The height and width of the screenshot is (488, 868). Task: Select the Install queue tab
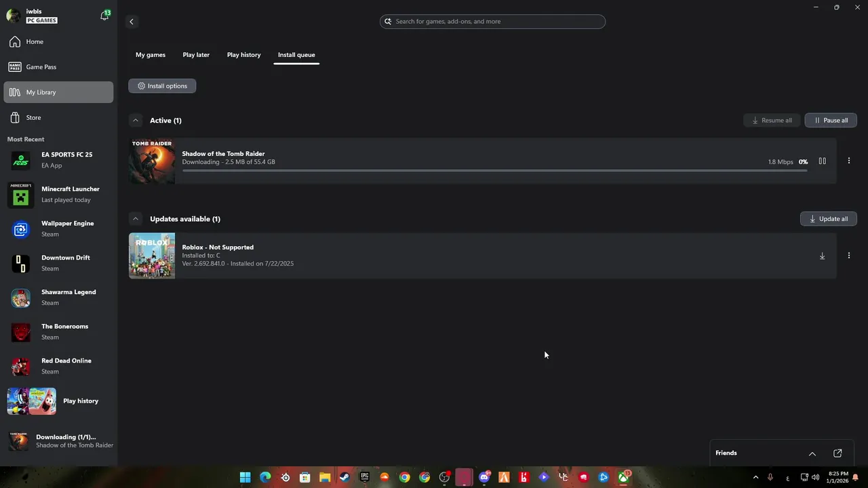coord(296,55)
